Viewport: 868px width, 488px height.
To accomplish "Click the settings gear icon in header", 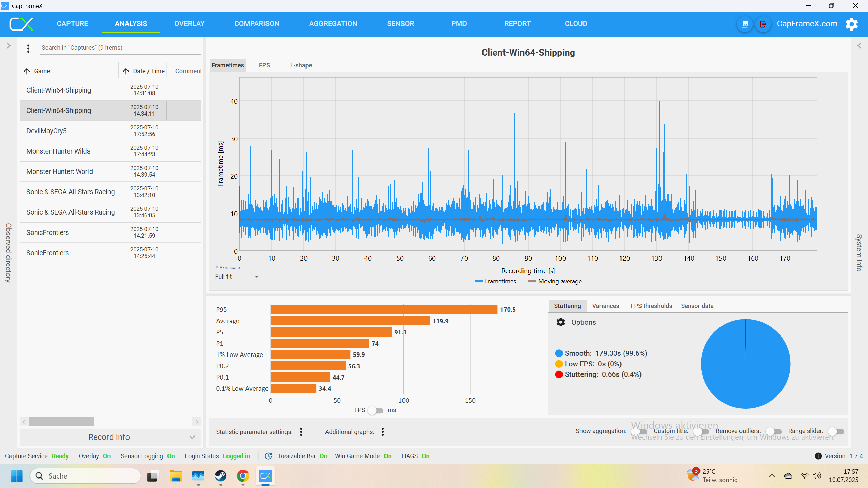I will 851,24.
